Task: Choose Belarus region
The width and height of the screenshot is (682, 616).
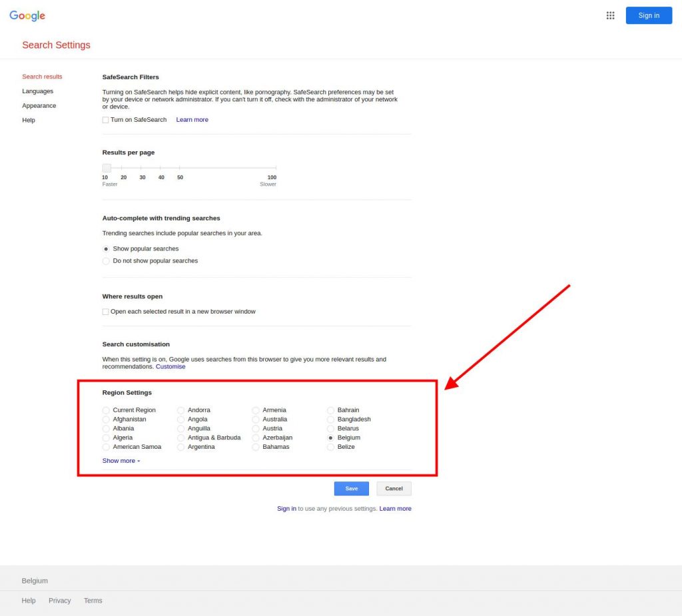Action: pyautogui.click(x=330, y=428)
